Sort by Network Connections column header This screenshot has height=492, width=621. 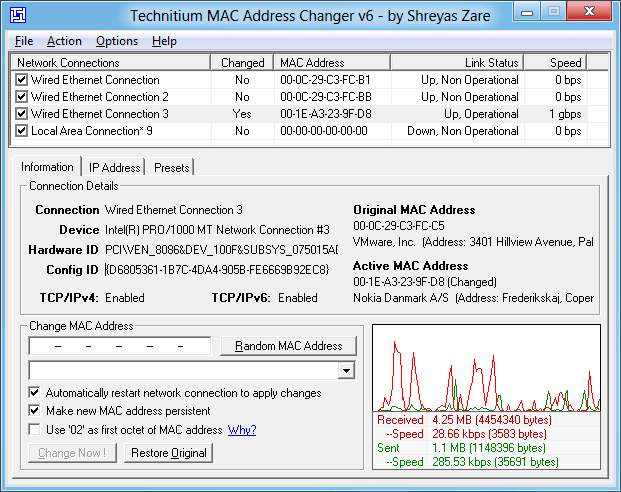110,63
